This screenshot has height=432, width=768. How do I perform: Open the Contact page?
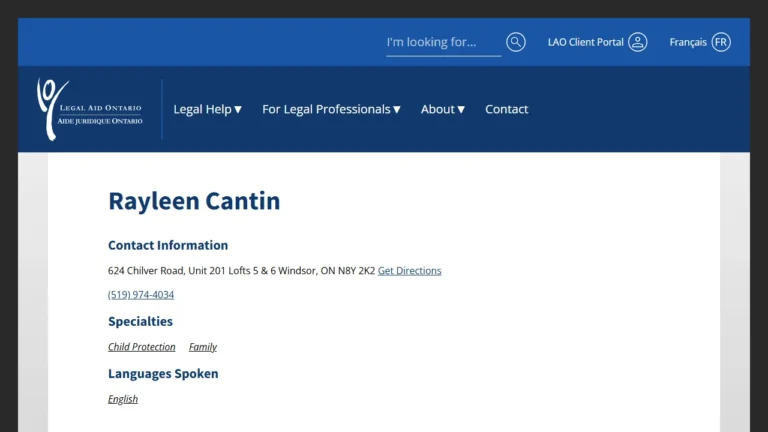point(506,109)
